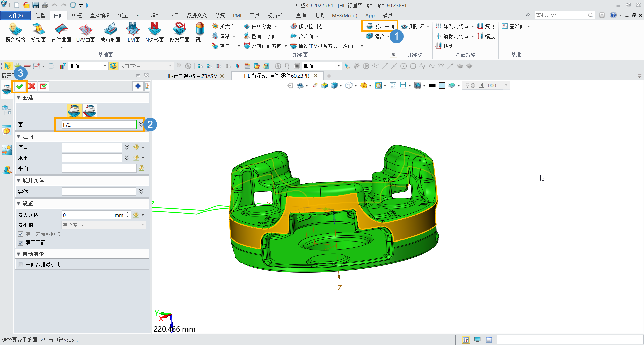Expand the 面 field options arrow
The width and height of the screenshot is (644, 345).
click(141, 124)
